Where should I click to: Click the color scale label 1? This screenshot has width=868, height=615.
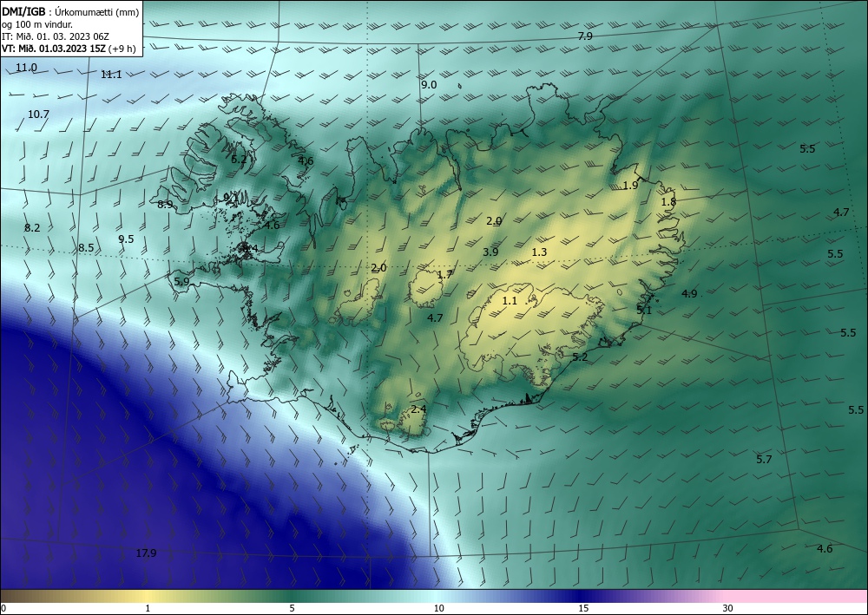[x=148, y=609]
